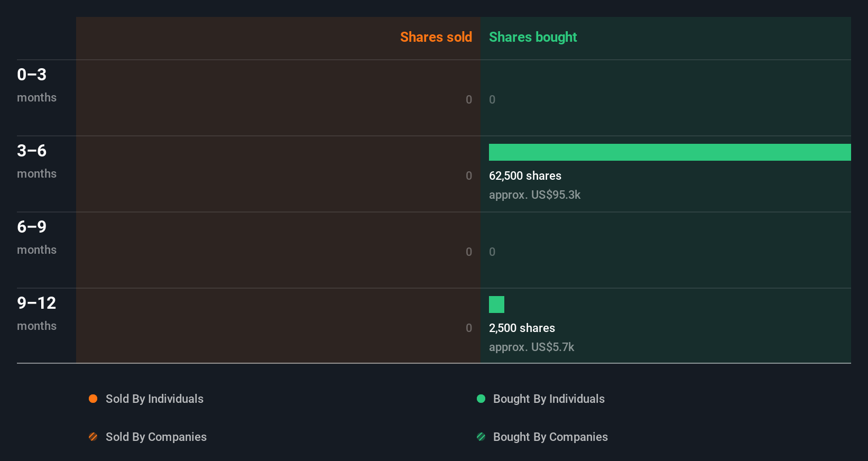Select the 2,500 shares label
The width and height of the screenshot is (868, 461).
[x=522, y=328]
